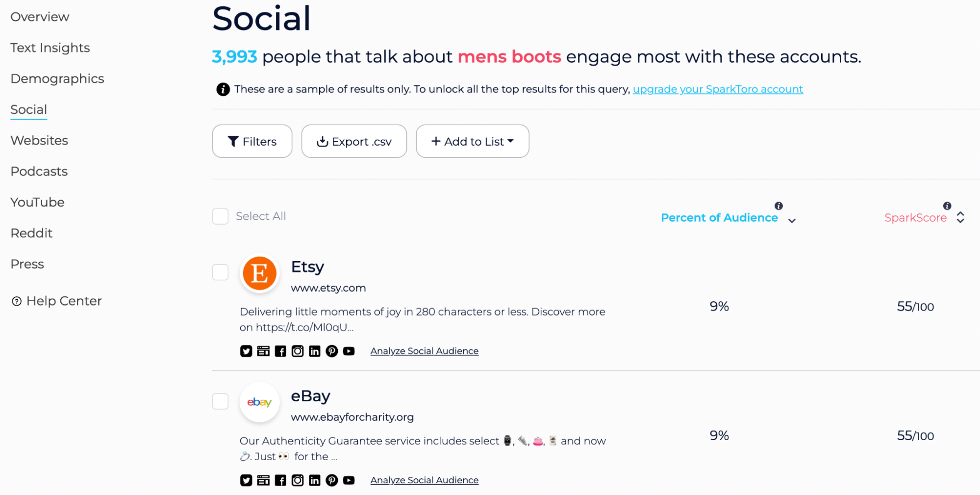Select Etsy's Pinterest icon
980x495 pixels.
(332, 351)
